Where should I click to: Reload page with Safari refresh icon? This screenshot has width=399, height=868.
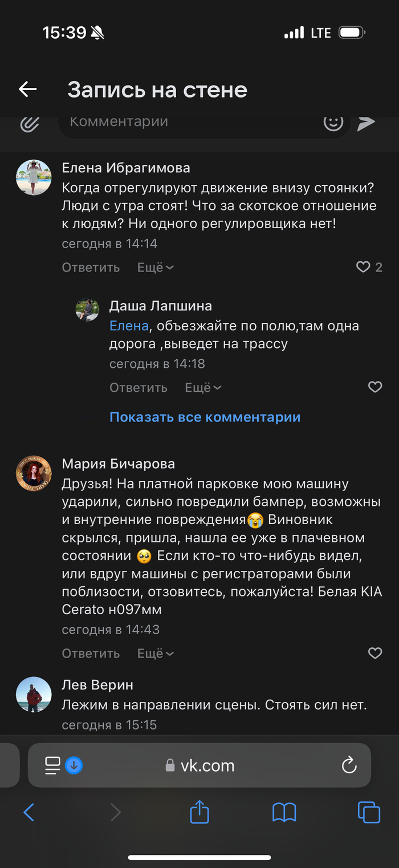pos(349,765)
